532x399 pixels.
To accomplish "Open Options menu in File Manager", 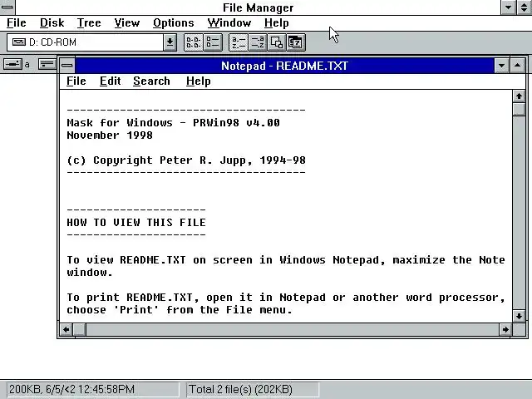I will pyautogui.click(x=174, y=22).
